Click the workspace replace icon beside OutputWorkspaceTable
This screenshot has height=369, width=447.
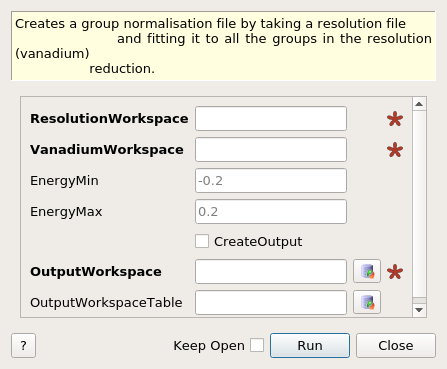click(367, 302)
